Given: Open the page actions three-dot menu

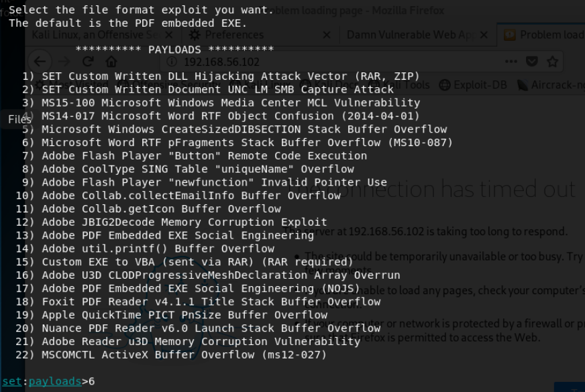Looking at the screenshot, I should tap(511, 62).
